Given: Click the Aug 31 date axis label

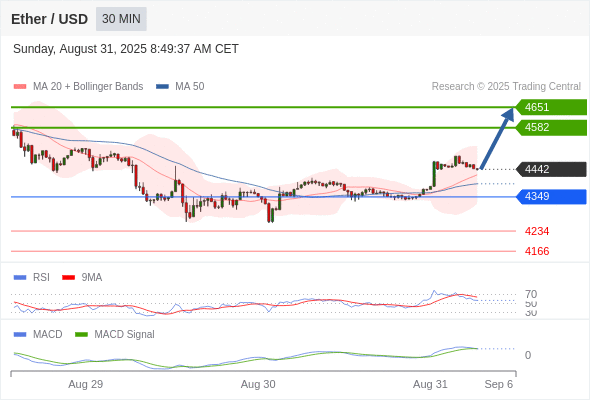Looking at the screenshot, I should point(430,384).
